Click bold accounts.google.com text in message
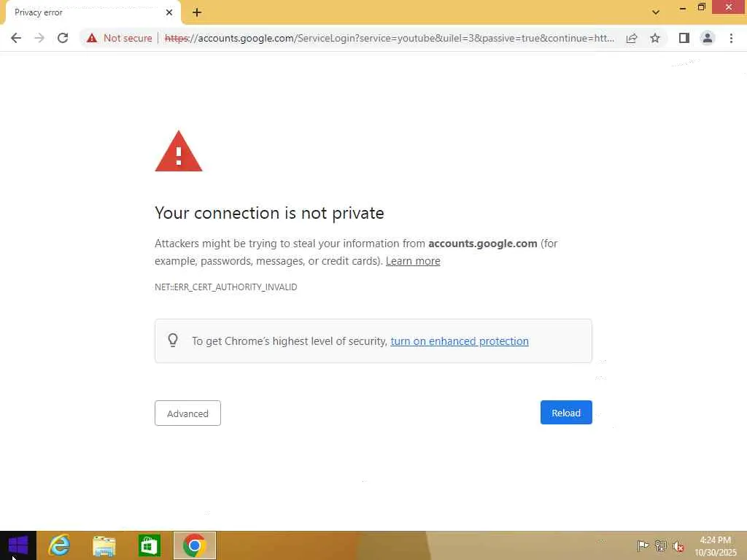The height and width of the screenshot is (560, 747). [x=483, y=244]
